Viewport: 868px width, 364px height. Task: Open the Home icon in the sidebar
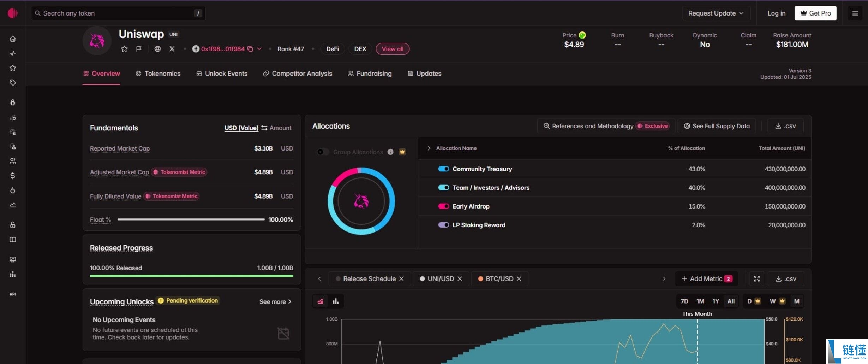[13, 39]
